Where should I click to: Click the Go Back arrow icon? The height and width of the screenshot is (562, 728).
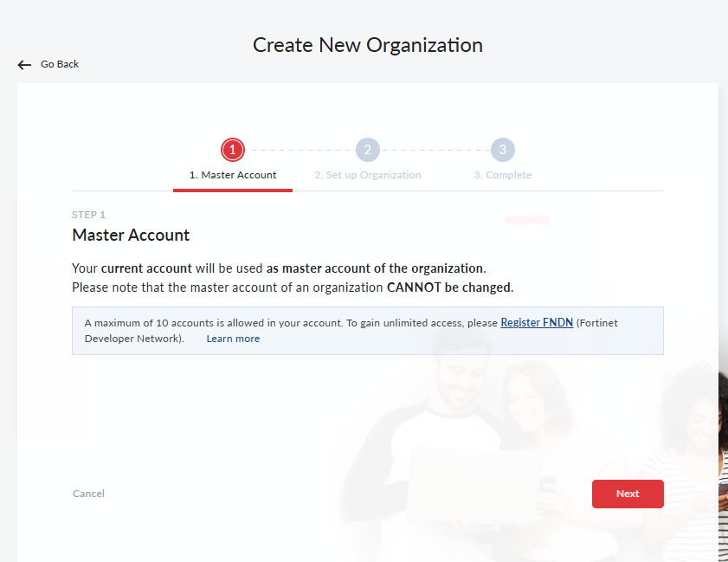tap(24, 64)
